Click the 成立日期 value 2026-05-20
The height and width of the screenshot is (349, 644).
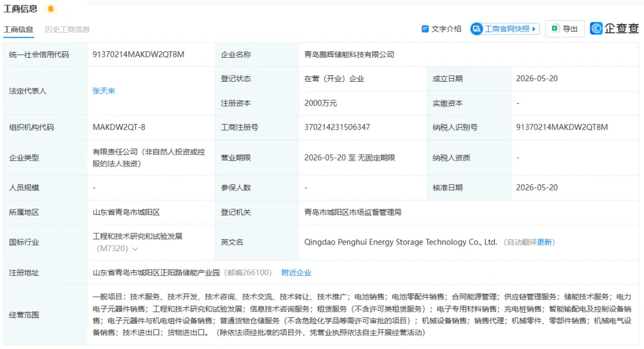[537, 79]
